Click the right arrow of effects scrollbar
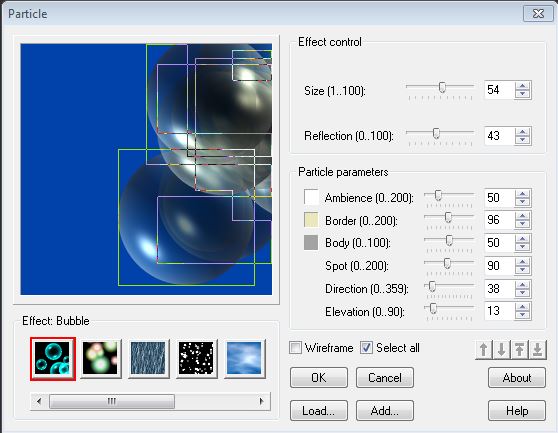 coord(262,401)
